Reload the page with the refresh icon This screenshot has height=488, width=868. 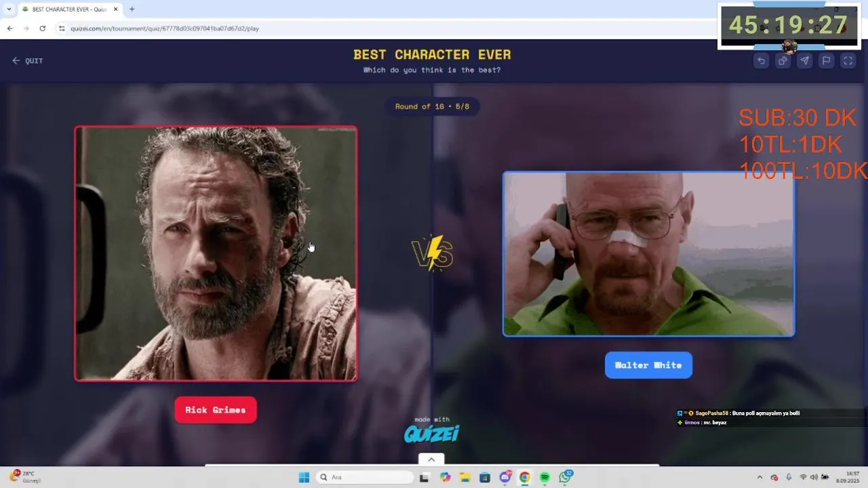tap(42, 28)
